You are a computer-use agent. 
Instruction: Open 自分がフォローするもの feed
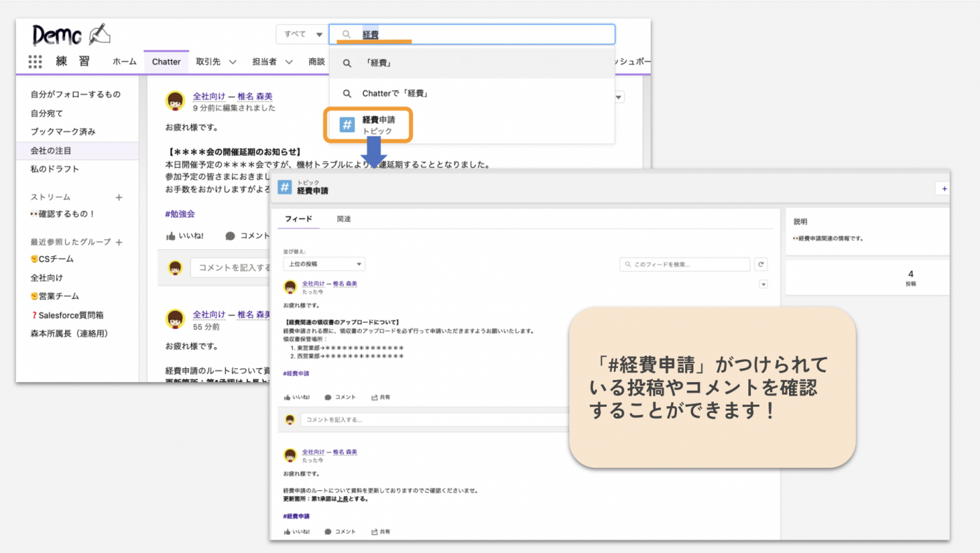point(76,94)
